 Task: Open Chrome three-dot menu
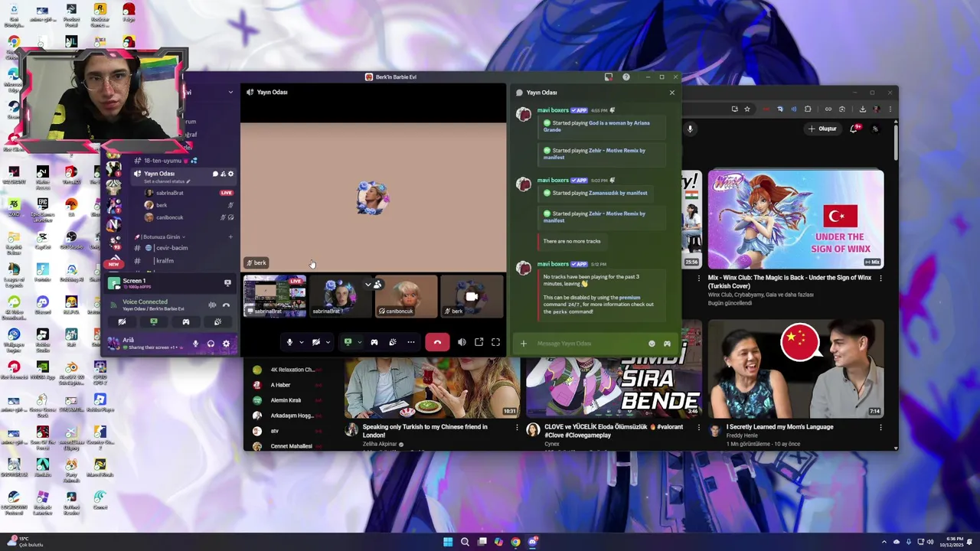[890, 109]
